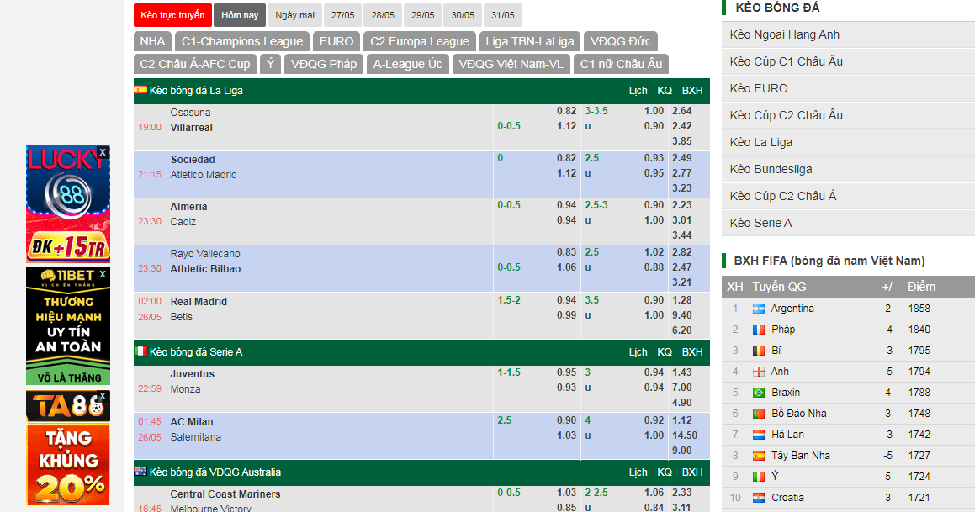
Task: Close the TA88 ad banner
Action: [103, 397]
